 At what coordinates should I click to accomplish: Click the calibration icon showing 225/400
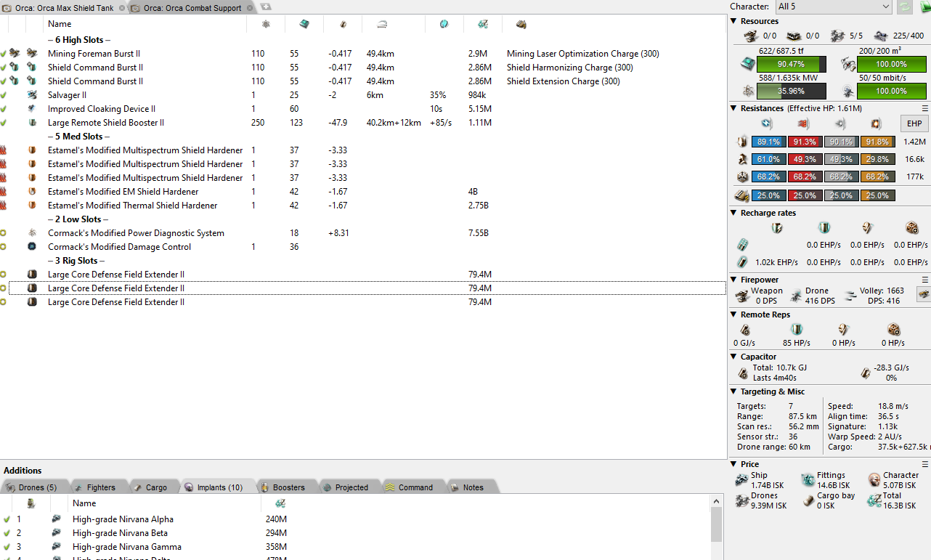point(881,36)
